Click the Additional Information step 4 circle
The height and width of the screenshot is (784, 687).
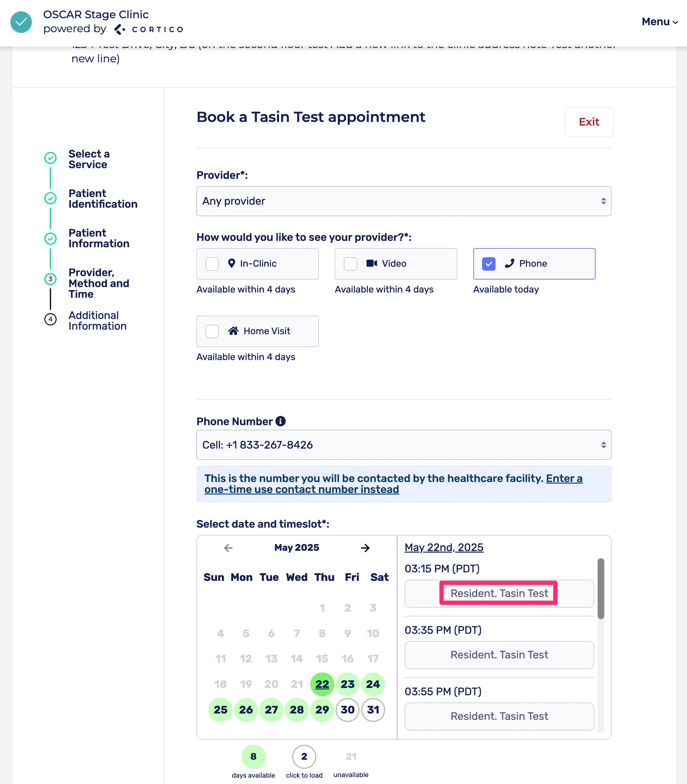50,319
